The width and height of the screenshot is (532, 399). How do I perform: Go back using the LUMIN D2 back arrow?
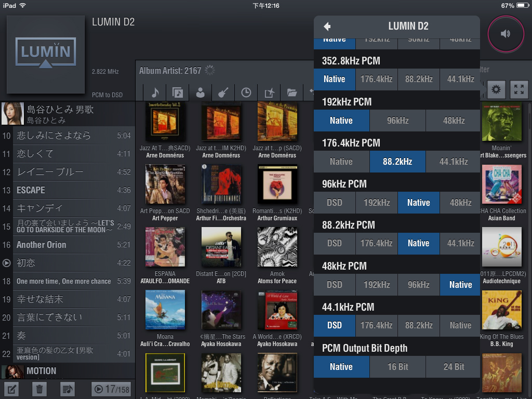point(327,26)
